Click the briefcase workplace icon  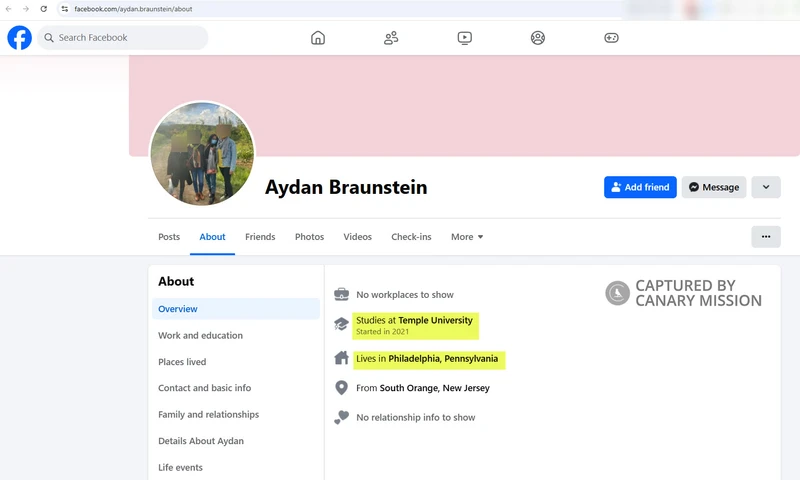point(341,294)
